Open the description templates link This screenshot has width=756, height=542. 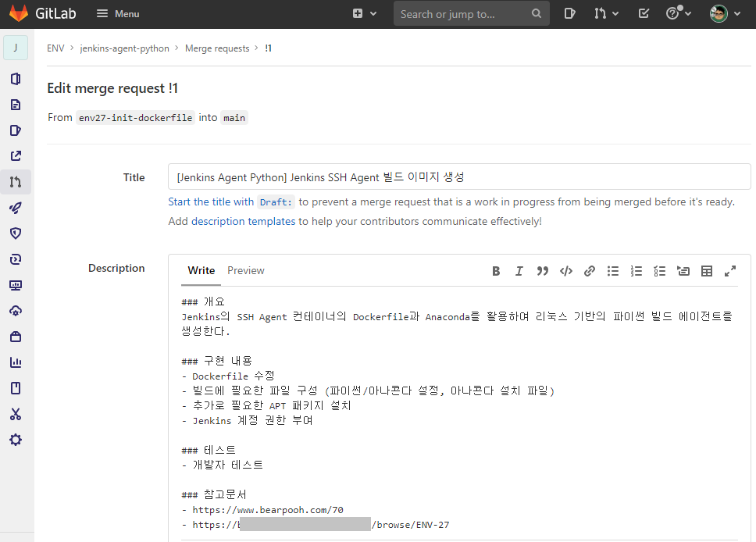243,221
